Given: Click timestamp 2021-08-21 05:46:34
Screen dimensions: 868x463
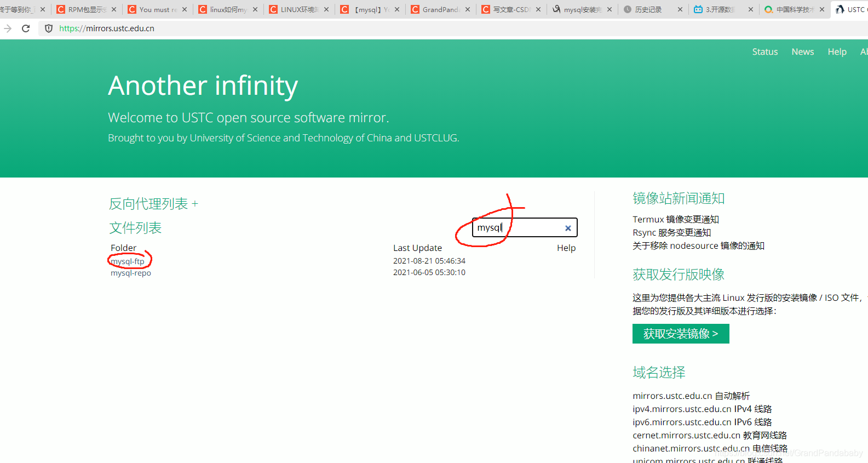Looking at the screenshot, I should pyautogui.click(x=429, y=261).
